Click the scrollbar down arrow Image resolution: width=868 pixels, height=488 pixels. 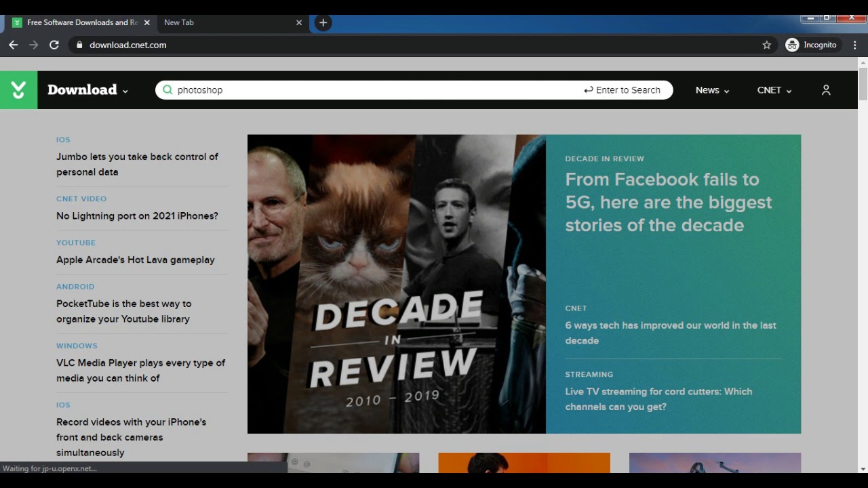[x=863, y=468]
